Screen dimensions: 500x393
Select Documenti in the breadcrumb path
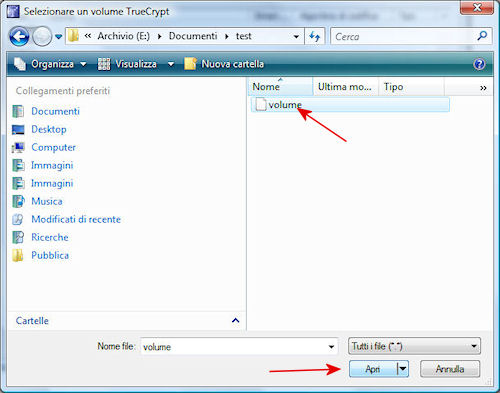193,36
